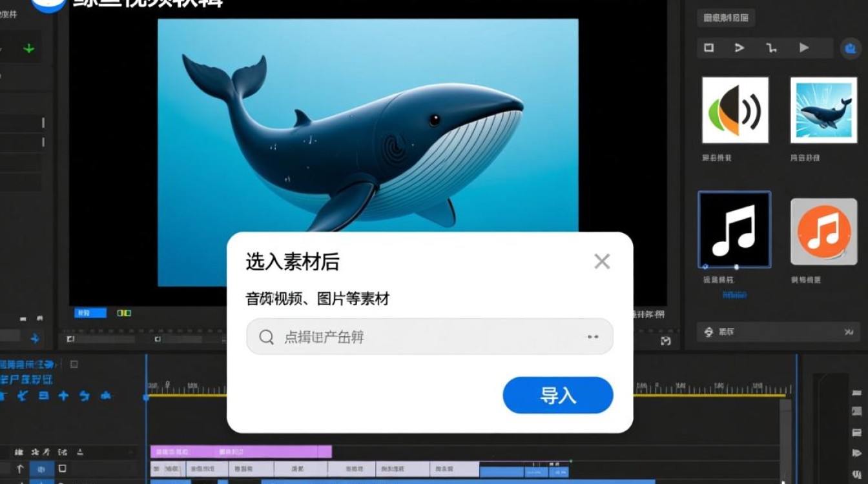The image size is (868, 484).
Task: Click the blue plus icon in timeline tools
Action: (63, 396)
